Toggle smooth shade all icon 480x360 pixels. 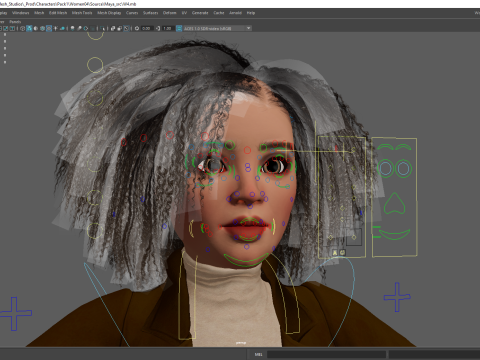[29, 28]
